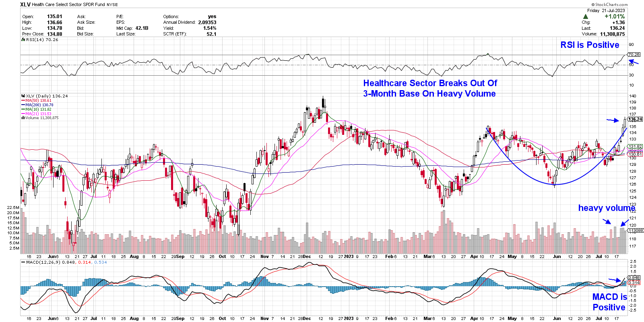Click the candlestick icon beside XLV (Daily)

click(x=23, y=96)
